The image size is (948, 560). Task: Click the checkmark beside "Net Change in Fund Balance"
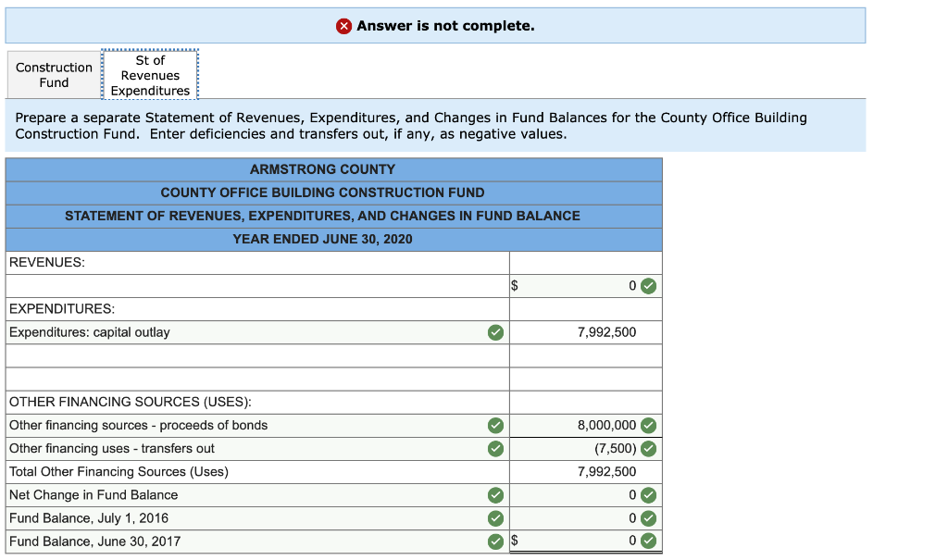point(495,495)
